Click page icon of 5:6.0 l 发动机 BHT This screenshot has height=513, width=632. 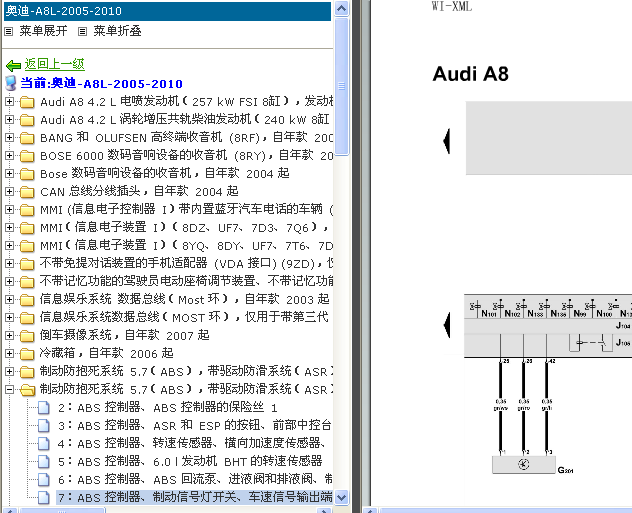[44, 461]
